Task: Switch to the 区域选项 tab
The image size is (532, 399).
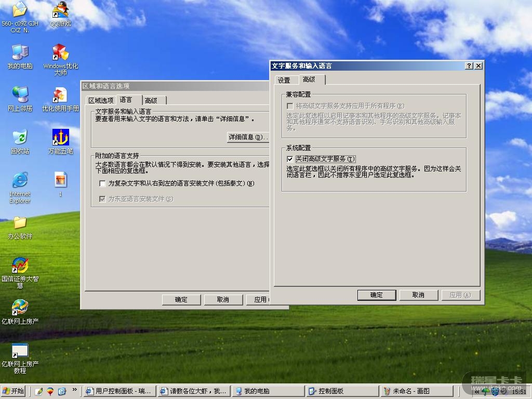Action: 100,100
